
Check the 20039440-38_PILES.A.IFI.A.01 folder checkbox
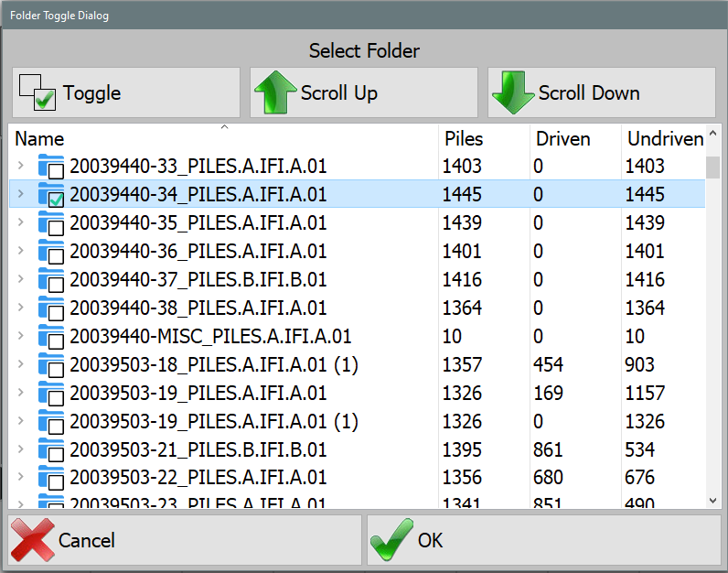[56, 313]
